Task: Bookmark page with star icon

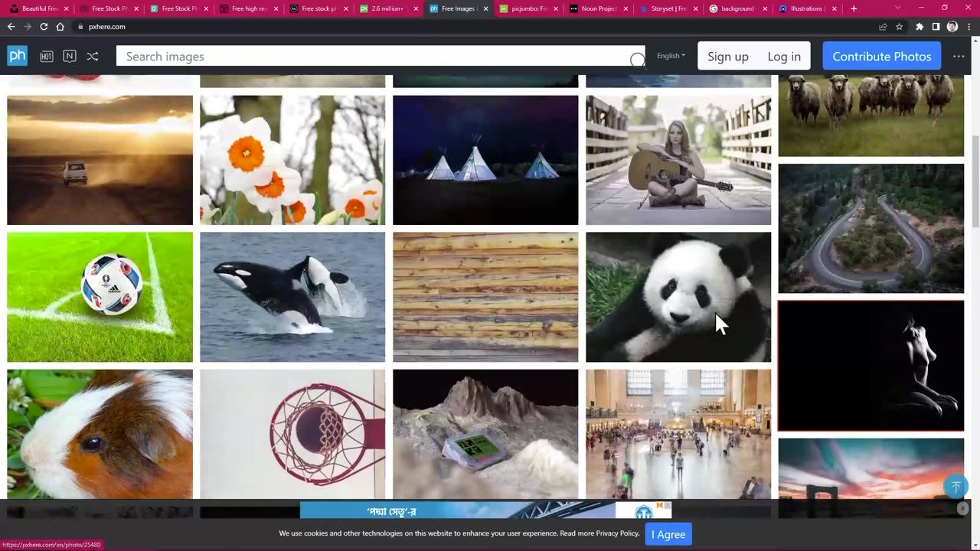Action: [x=900, y=27]
